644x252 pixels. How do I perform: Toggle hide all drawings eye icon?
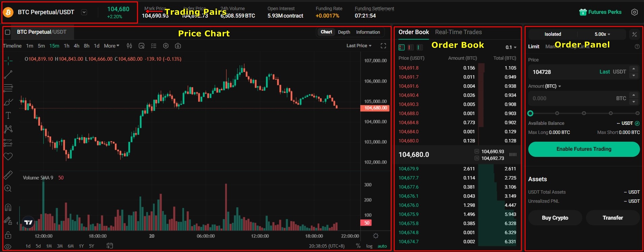pos(8,247)
